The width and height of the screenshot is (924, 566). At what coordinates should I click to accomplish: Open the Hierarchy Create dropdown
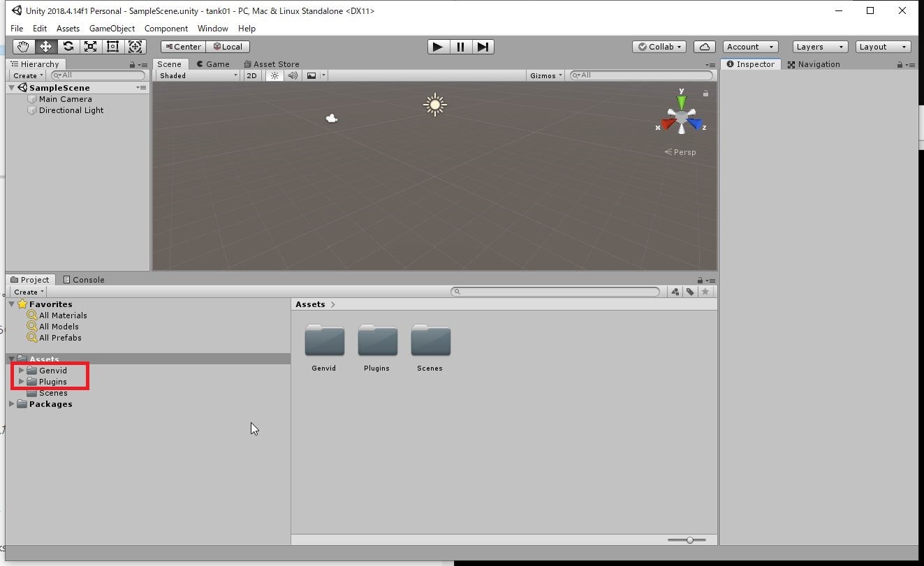(x=28, y=75)
